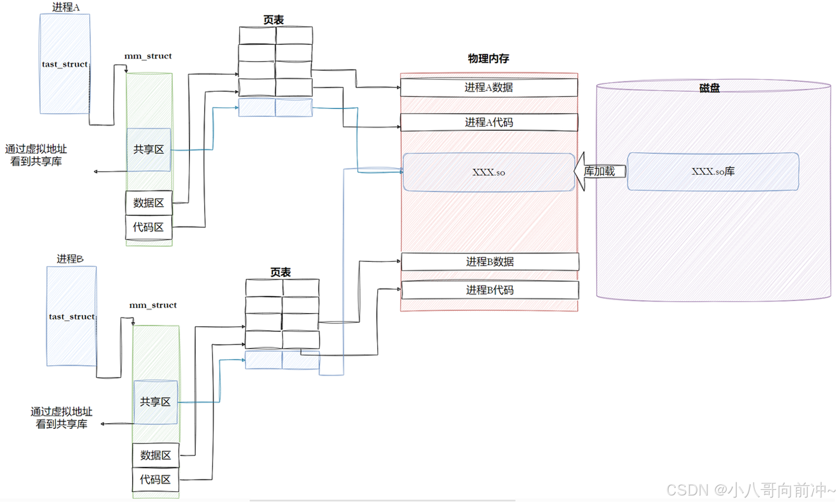Select 共享区 box in process B mm_struct
This screenshot has height=504, width=838.
156,402
